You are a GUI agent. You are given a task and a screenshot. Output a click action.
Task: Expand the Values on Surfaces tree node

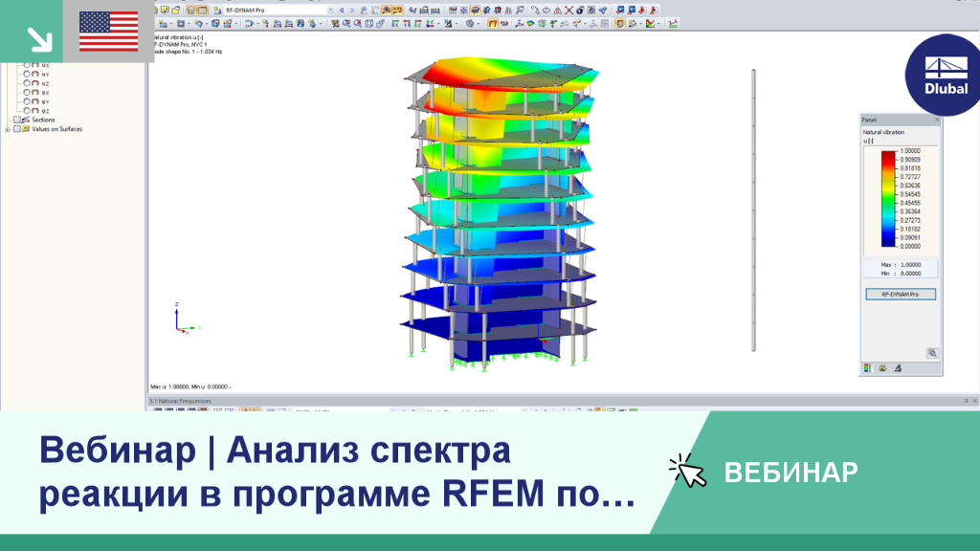pyautogui.click(x=8, y=129)
